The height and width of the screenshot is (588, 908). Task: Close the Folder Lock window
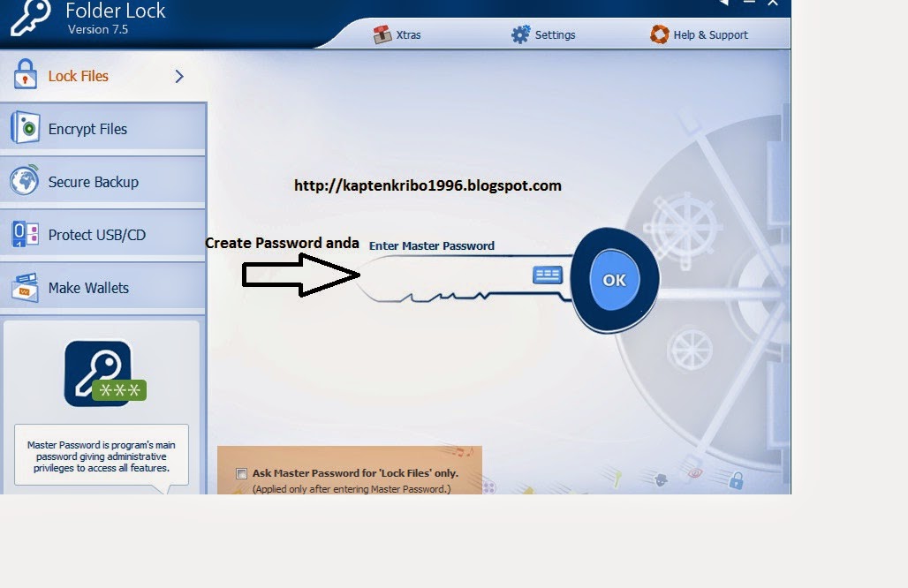tap(773, 3)
